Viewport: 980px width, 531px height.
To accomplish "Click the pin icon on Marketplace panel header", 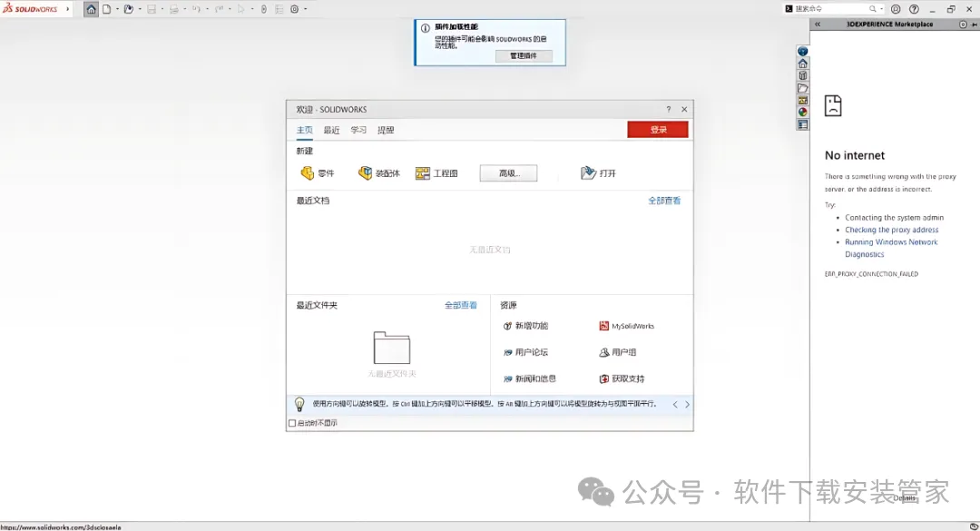I will point(975,25).
